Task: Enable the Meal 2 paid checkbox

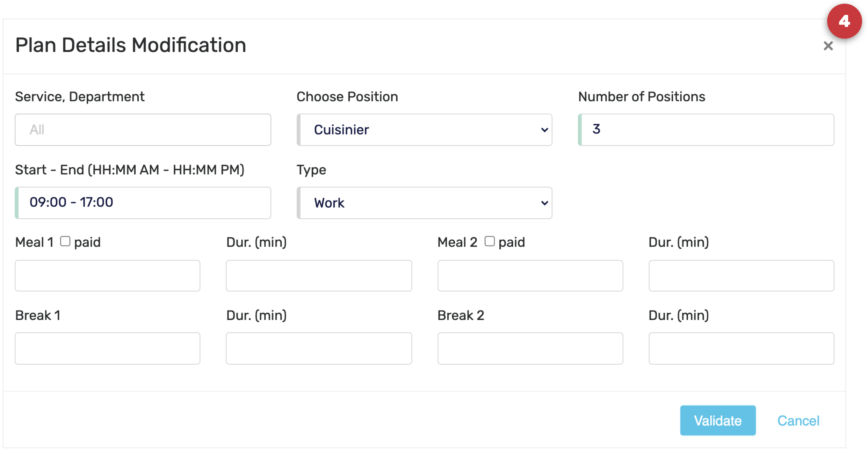Action: tap(490, 241)
